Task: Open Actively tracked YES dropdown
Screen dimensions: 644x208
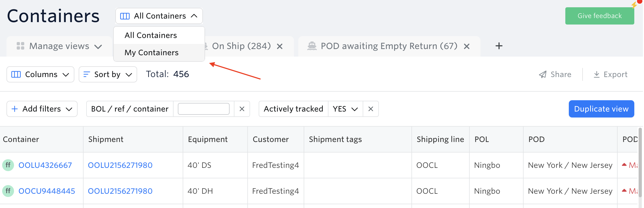Action: tap(345, 109)
